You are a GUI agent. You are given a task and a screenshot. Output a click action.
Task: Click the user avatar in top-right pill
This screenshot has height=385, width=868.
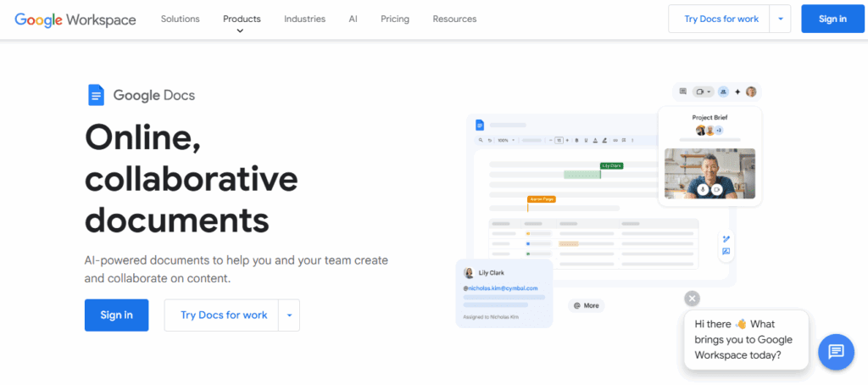751,92
